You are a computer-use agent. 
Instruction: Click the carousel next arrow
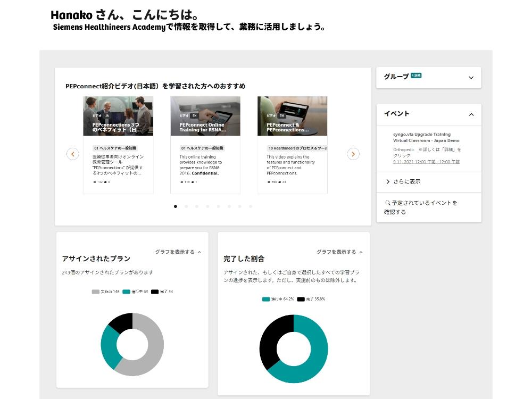(353, 154)
